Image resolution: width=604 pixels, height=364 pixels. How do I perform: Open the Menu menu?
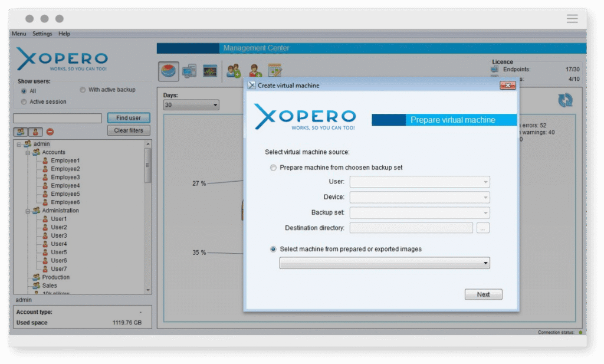[x=19, y=34]
